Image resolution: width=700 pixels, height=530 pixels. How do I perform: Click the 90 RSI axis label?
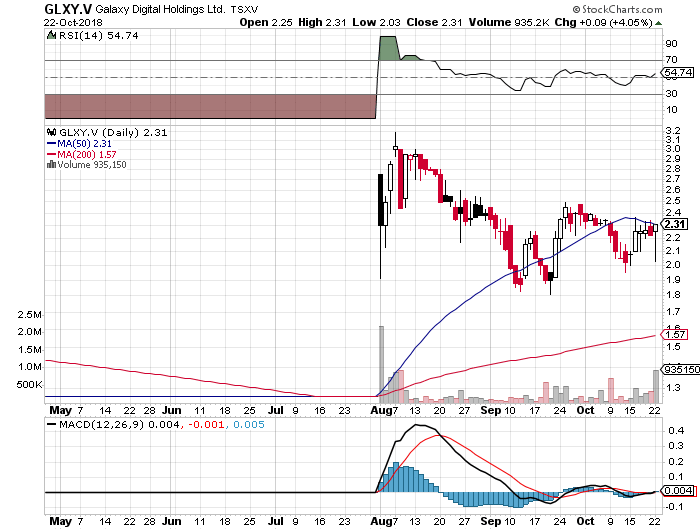[x=671, y=44]
